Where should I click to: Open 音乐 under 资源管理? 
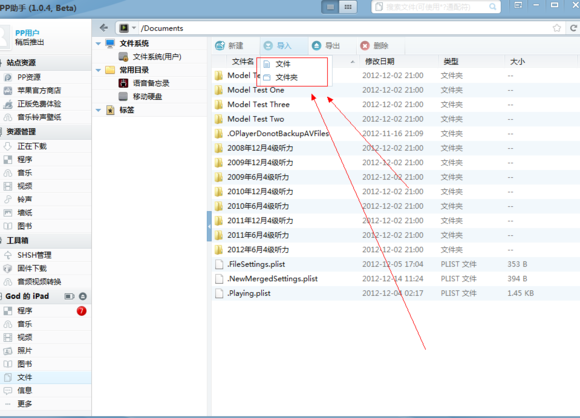pos(24,173)
